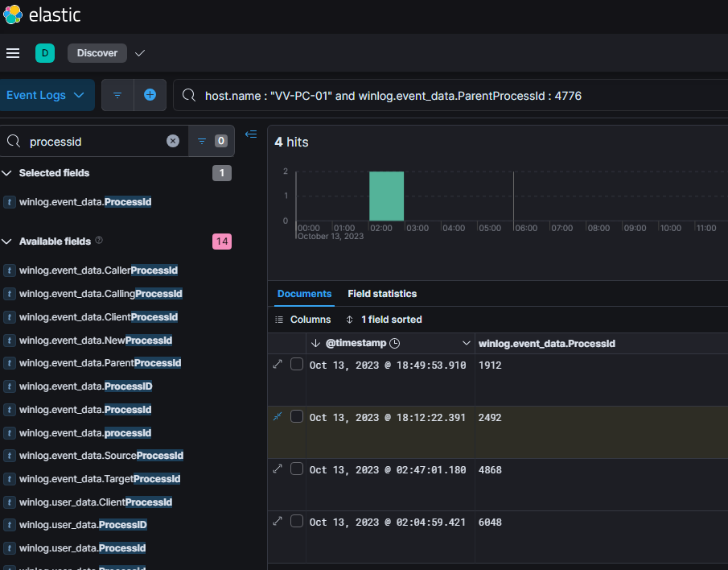Viewport: 728px width, 570px height.
Task: Open the filter options icon beside Event Logs
Action: pos(117,95)
